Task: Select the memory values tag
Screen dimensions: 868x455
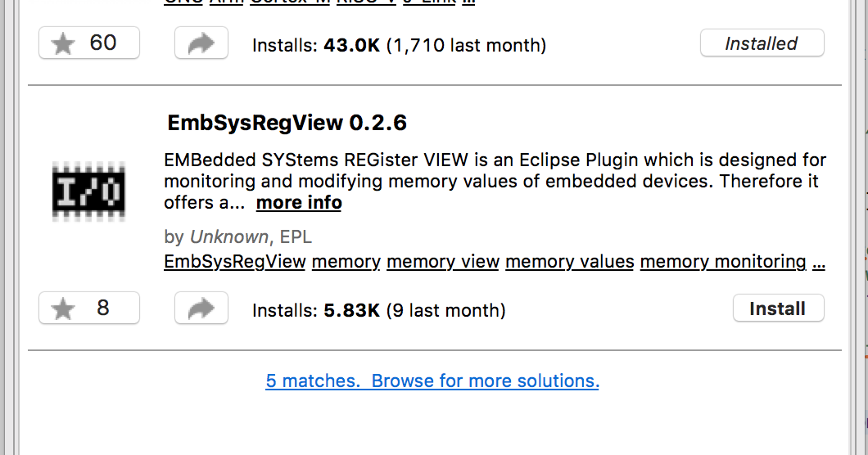Action: pyautogui.click(x=570, y=261)
